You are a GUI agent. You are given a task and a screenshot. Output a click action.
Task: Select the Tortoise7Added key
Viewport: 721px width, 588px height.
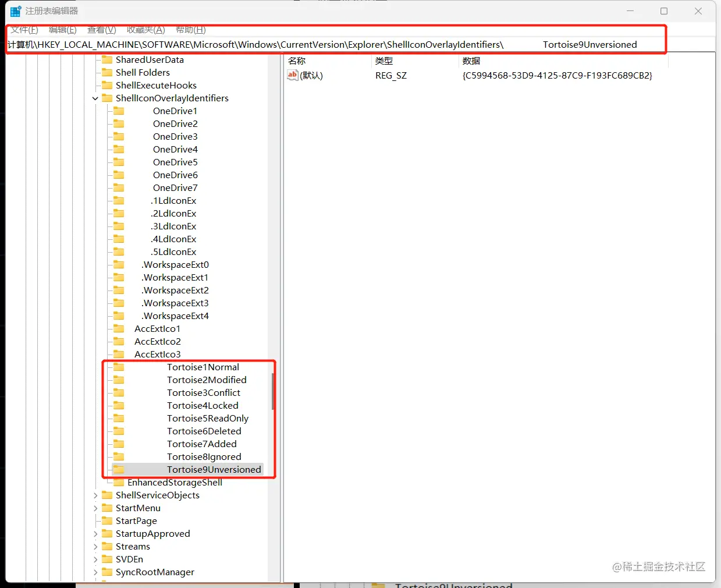coord(202,444)
